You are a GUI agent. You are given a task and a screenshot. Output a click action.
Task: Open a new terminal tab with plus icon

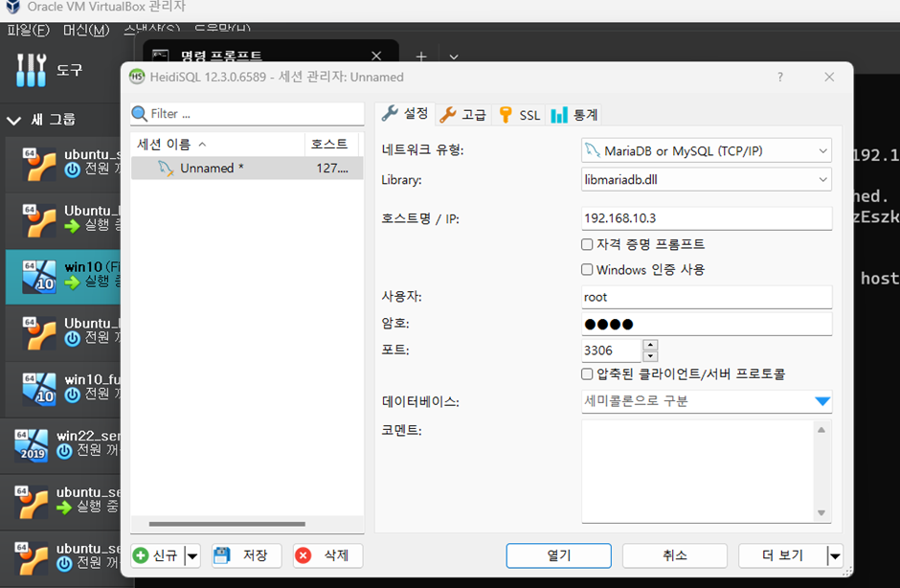(421, 57)
